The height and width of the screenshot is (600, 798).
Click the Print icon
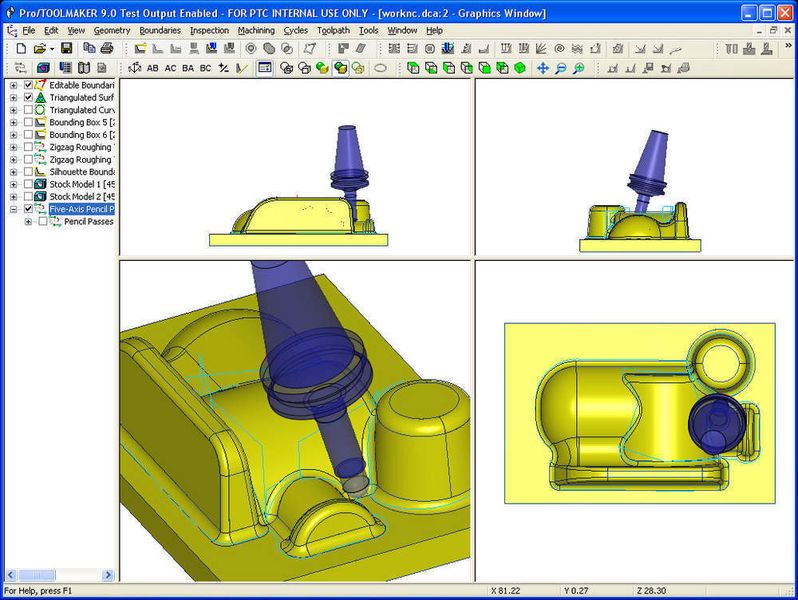(107, 48)
